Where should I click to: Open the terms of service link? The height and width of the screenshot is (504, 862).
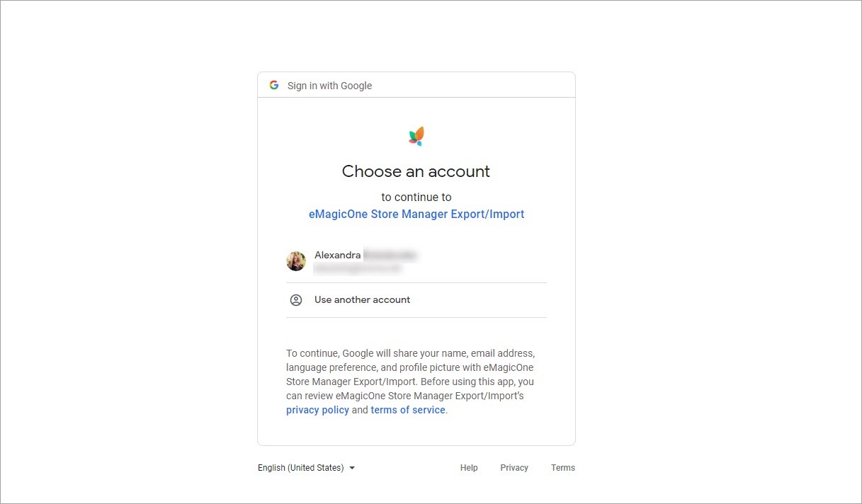pos(408,410)
